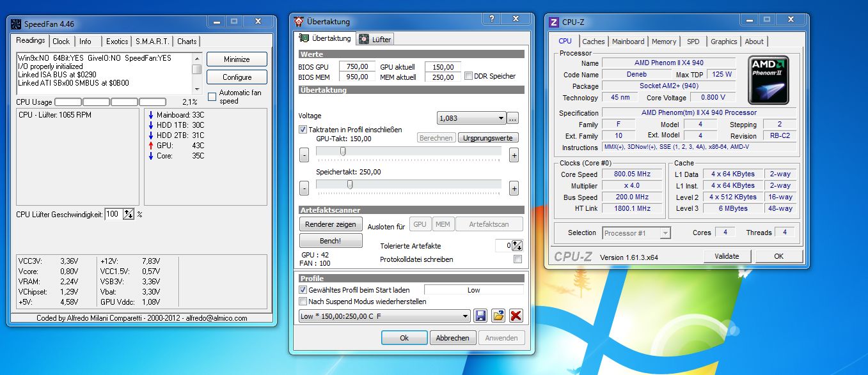The width and height of the screenshot is (868, 375).
Task: Open the Charts tab in SpeedFan
Action: 187,42
